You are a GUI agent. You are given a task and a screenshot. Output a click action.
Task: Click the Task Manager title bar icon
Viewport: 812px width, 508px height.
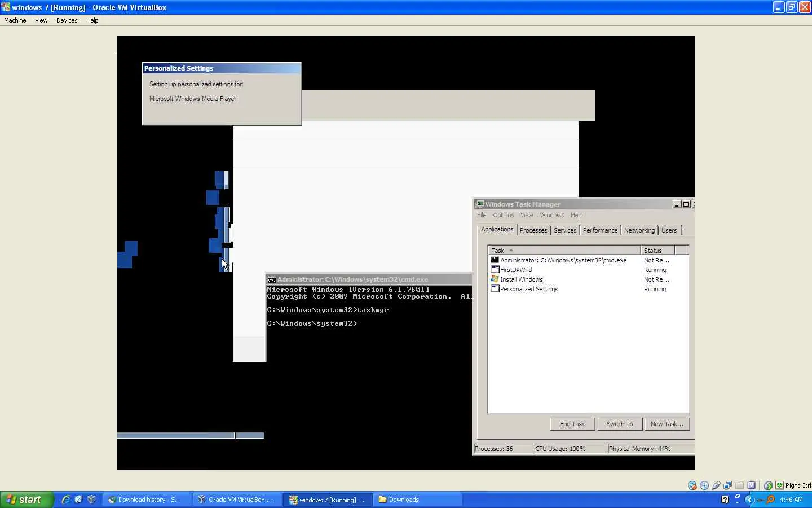480,204
